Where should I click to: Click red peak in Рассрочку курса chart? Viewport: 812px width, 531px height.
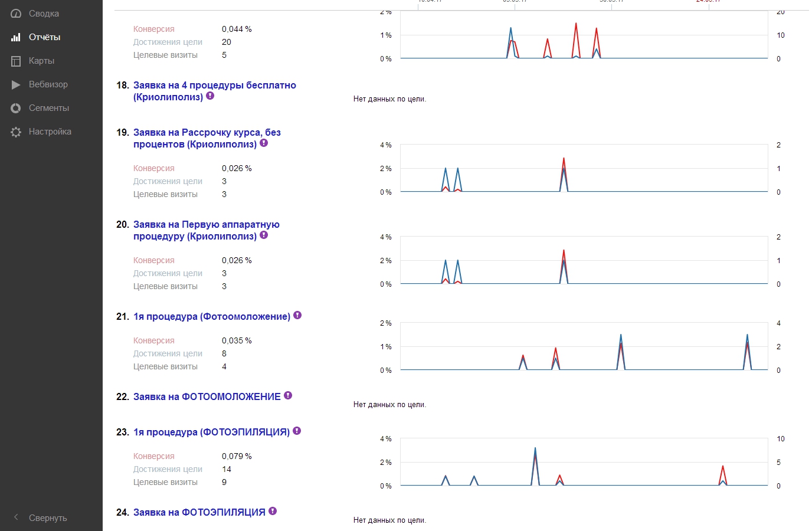tap(564, 159)
